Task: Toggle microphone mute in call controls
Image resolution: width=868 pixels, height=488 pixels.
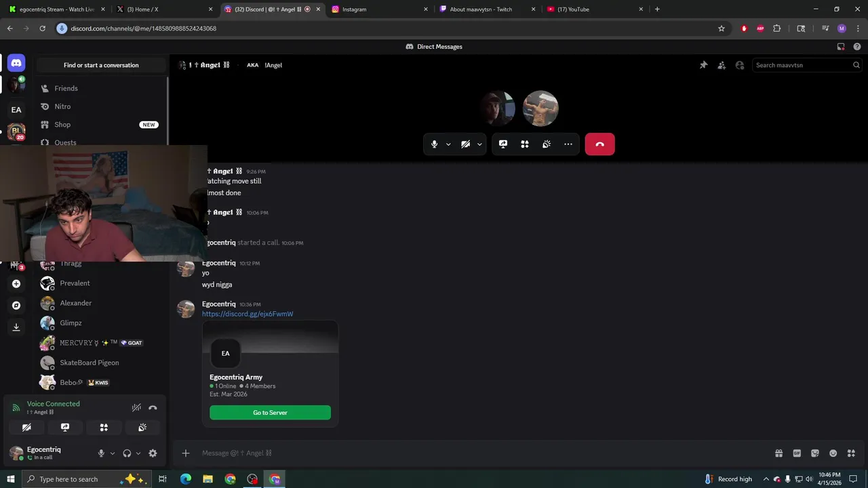Action: [435, 144]
